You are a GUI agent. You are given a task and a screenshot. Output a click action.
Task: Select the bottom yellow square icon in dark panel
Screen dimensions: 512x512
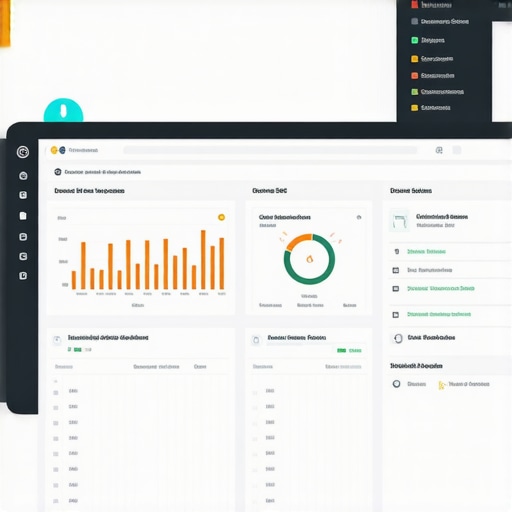tap(414, 108)
